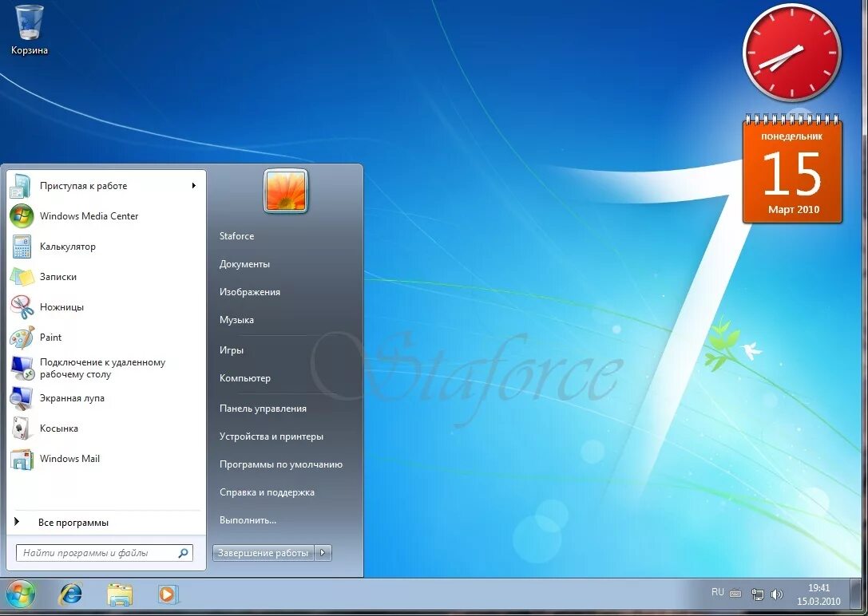Click the user account flower picture
This screenshot has width=868, height=616.
pyautogui.click(x=286, y=192)
